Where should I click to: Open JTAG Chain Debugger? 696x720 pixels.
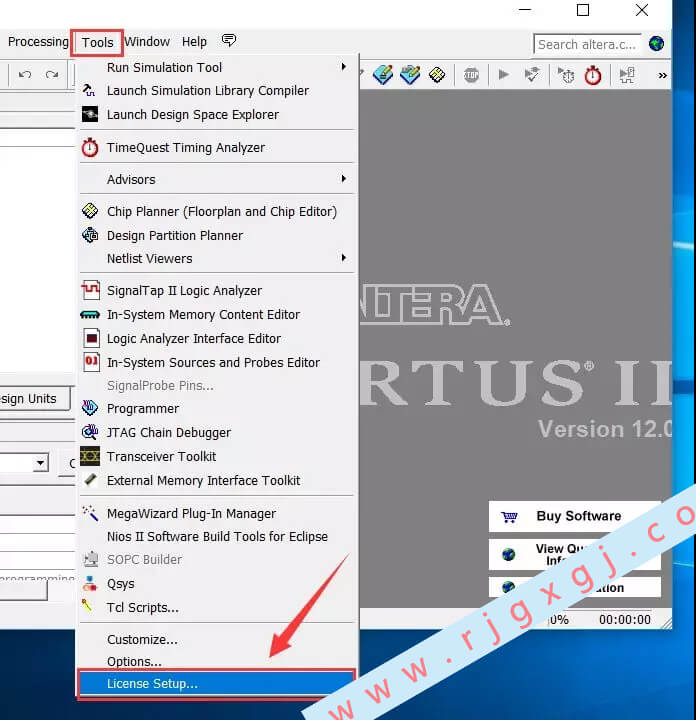click(217, 433)
